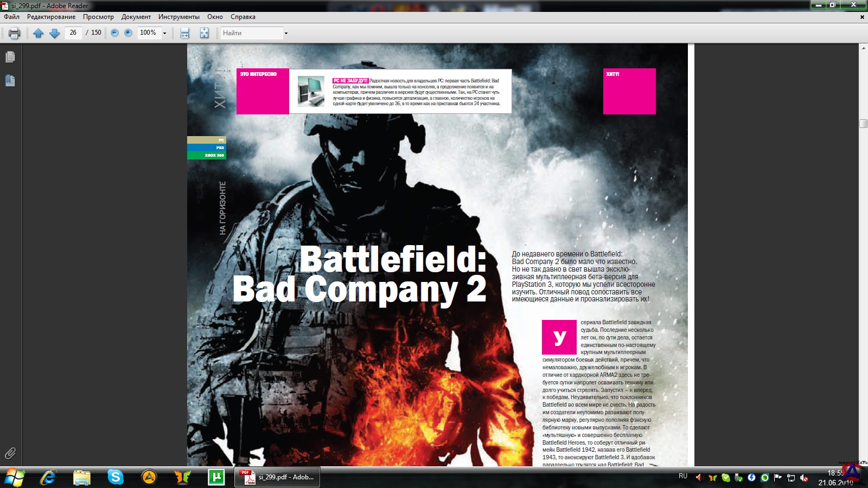Go to the previous page (up arrow)
868x488 pixels.
point(39,33)
